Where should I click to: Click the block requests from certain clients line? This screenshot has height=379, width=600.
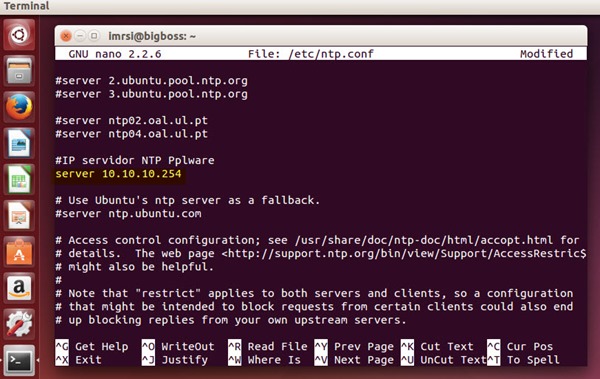coord(314,307)
